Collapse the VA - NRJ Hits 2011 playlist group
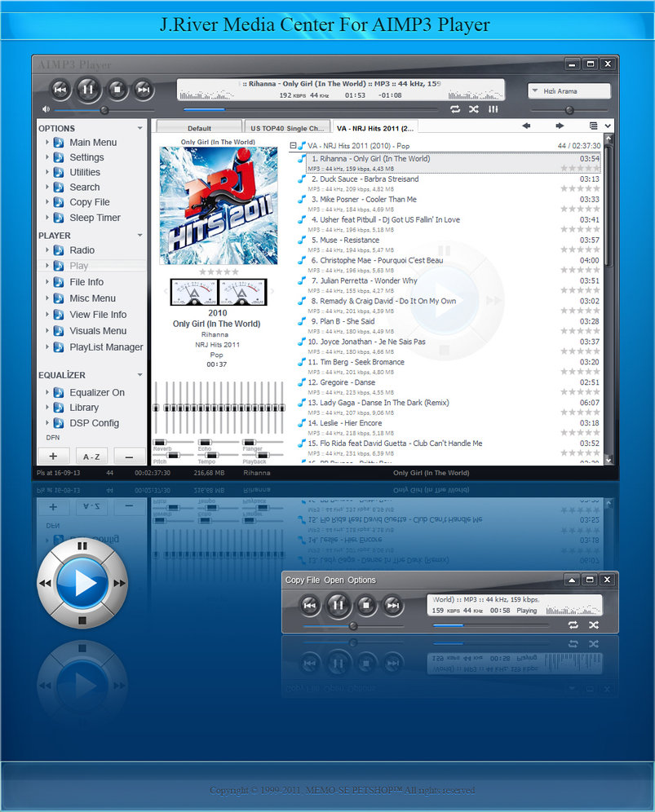 (294, 145)
